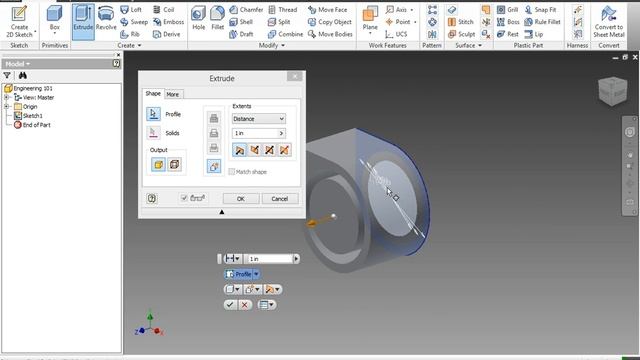Switch to More tab
640x360 pixels.
tap(173, 94)
